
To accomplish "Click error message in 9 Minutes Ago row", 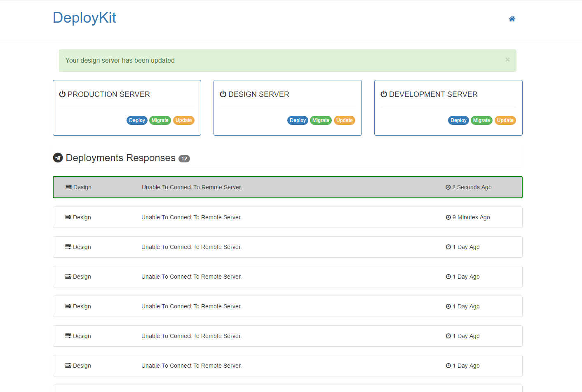I will tap(192, 217).
